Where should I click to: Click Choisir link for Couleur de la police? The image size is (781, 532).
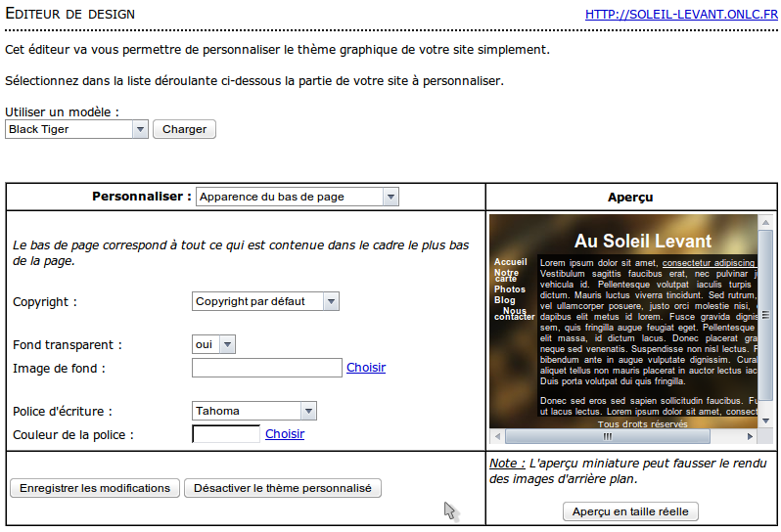tap(285, 434)
